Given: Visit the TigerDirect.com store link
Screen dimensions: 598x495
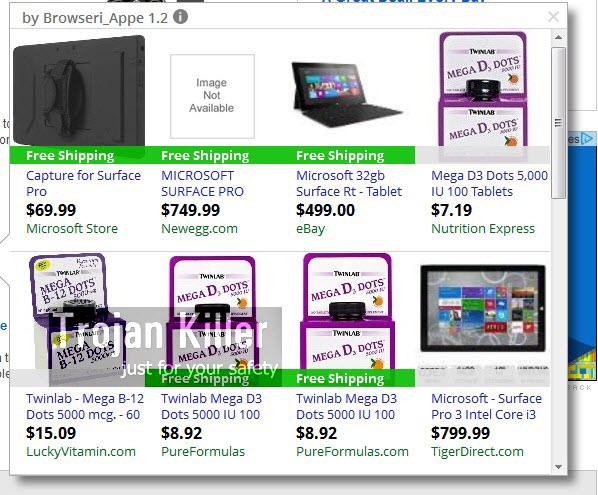Looking at the screenshot, I should (x=477, y=452).
